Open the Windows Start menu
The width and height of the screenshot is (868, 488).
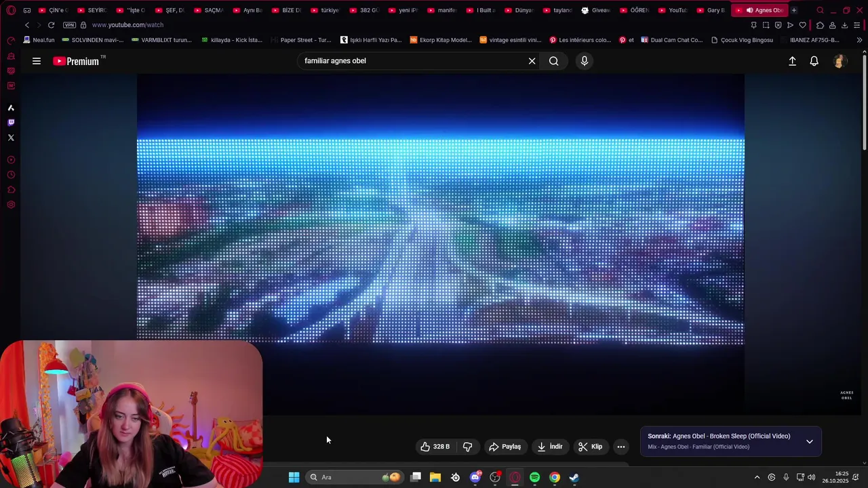click(x=294, y=477)
